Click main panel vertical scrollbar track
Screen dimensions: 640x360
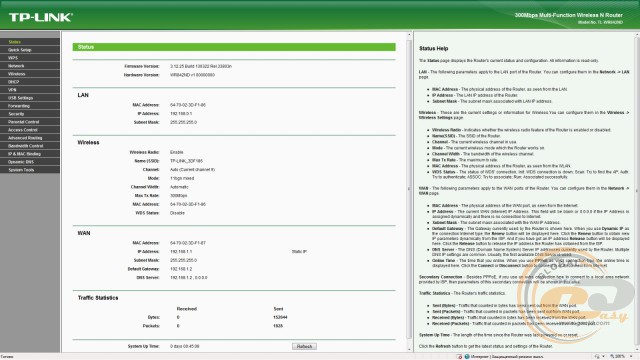tap(409, 190)
